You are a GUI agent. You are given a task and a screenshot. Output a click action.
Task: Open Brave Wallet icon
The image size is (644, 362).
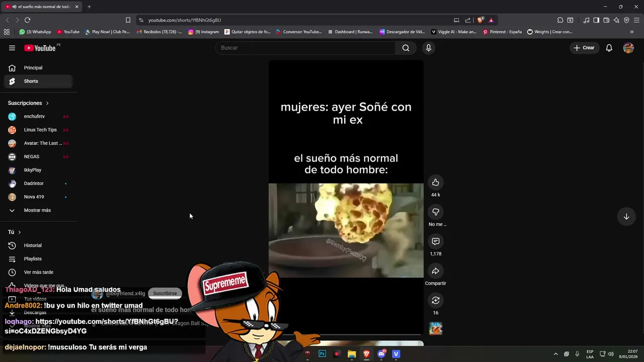point(606,20)
